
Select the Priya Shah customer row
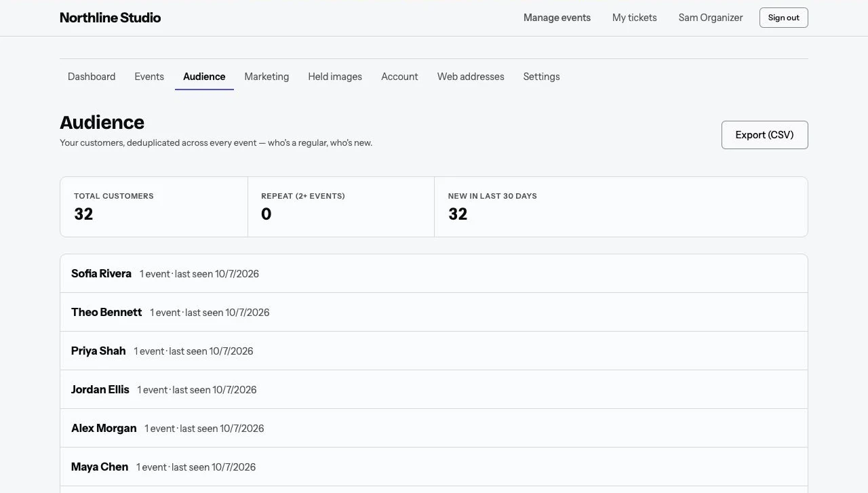[x=434, y=351]
